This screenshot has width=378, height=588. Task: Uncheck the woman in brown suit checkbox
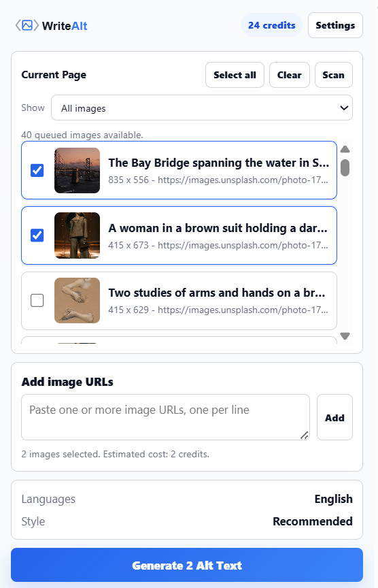37,235
